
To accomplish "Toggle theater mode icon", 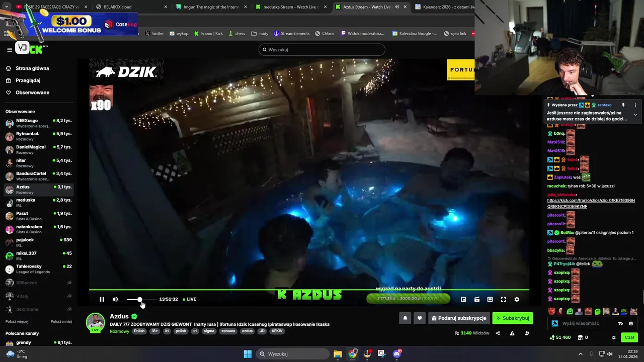I will 490,299.
